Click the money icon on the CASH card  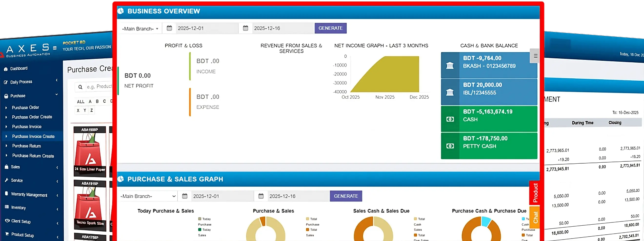tap(450, 119)
